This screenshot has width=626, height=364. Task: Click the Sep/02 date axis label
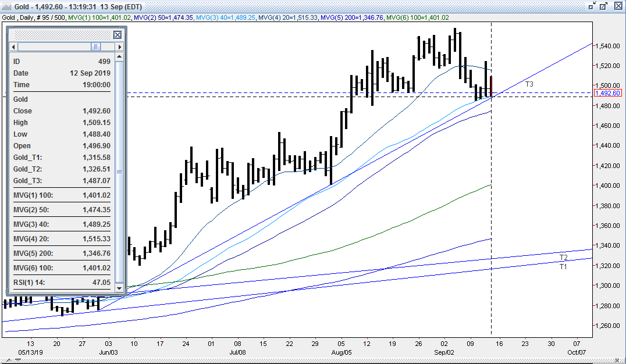coord(444,352)
